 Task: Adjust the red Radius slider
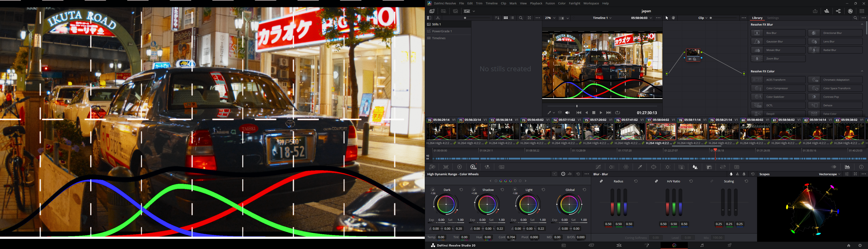click(612, 202)
